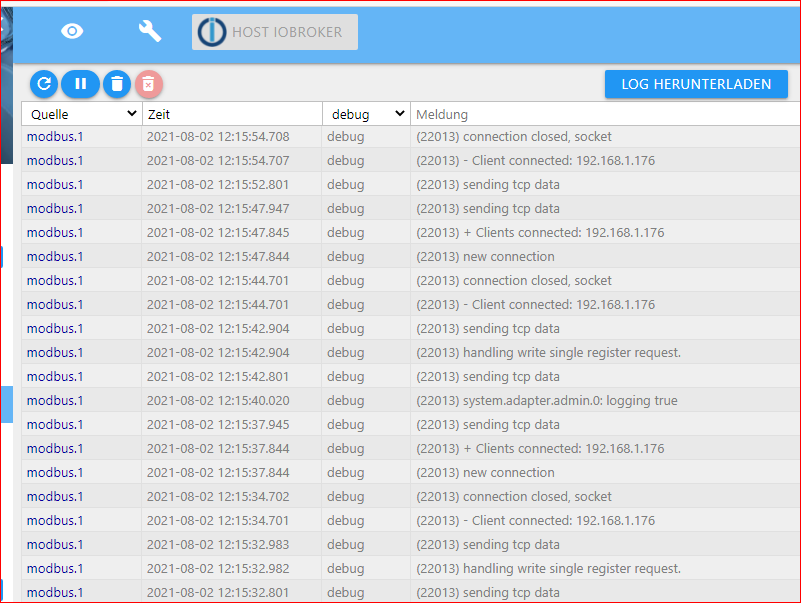Click the HOST IOBROKER button
The width and height of the screenshot is (801, 603).
(275, 32)
